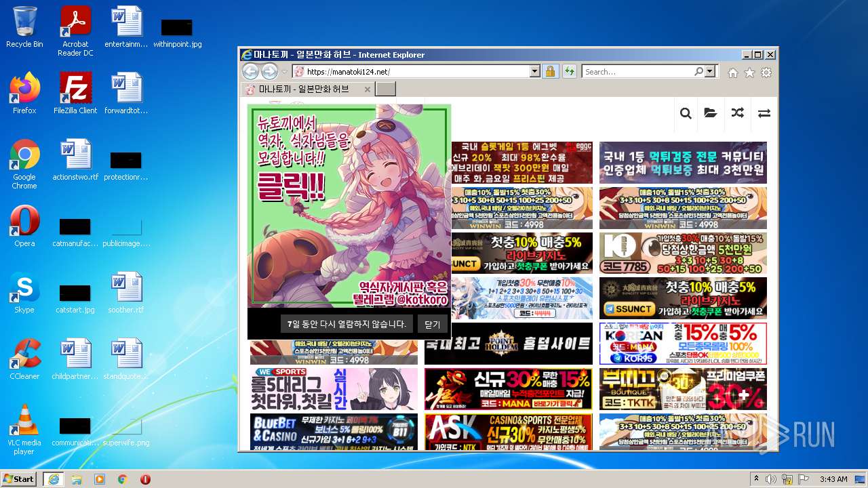Viewport: 868px width, 488px height.
Task: Select the VLC media player desktop icon
Action: click(24, 430)
